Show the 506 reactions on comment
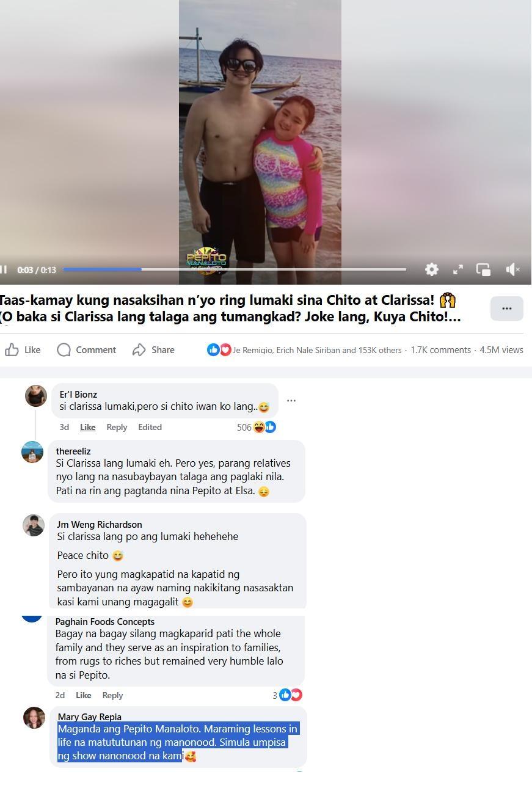The image size is (532, 788). tap(257, 427)
